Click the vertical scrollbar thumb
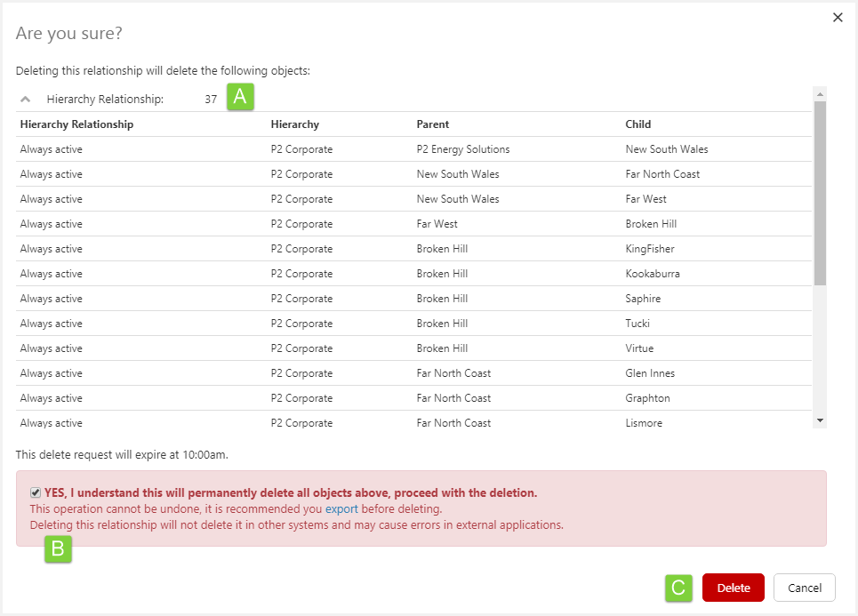 (x=820, y=191)
